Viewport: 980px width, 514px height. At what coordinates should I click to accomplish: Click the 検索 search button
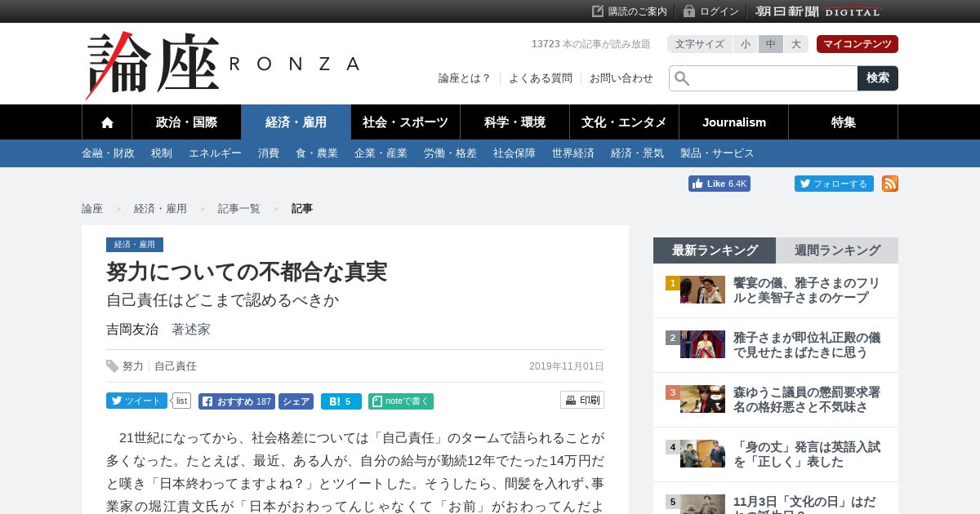click(878, 78)
